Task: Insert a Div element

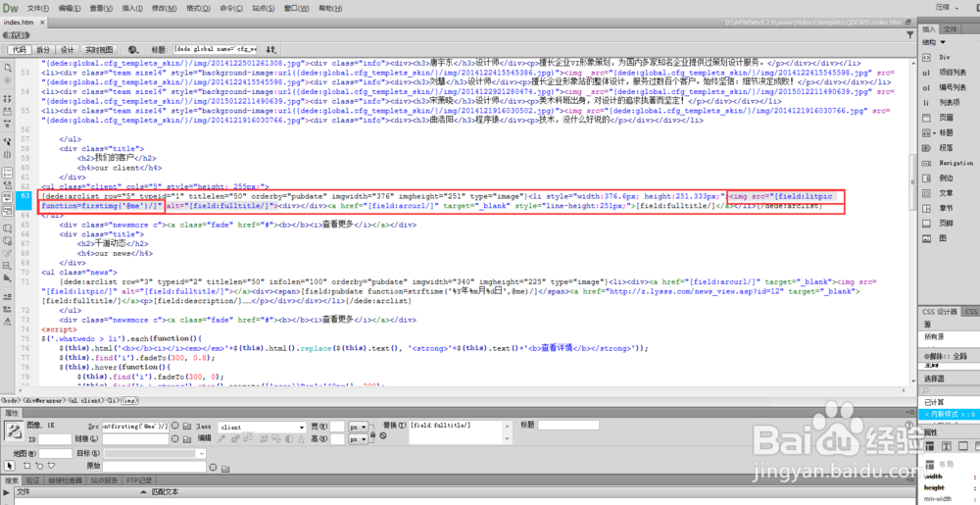Action: (x=944, y=57)
